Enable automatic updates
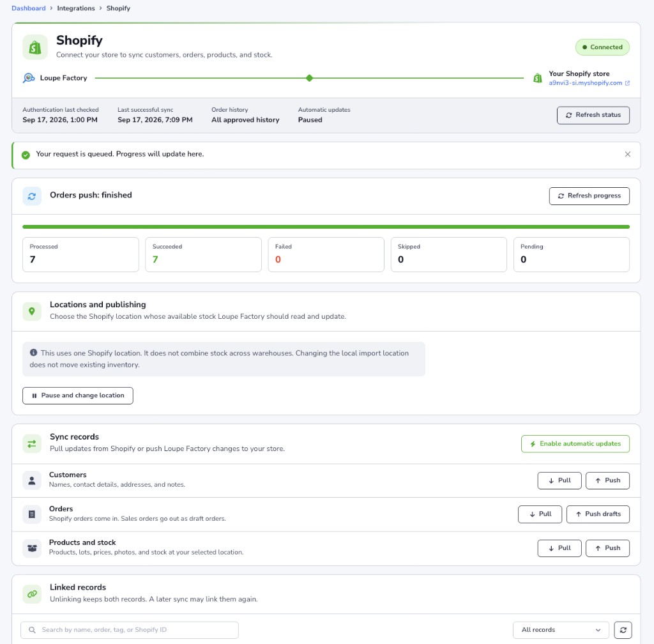 pos(575,444)
